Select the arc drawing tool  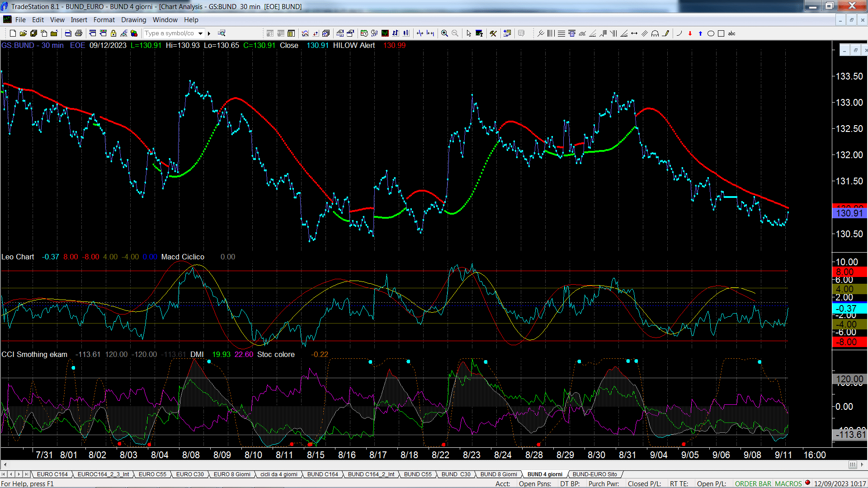(x=679, y=33)
